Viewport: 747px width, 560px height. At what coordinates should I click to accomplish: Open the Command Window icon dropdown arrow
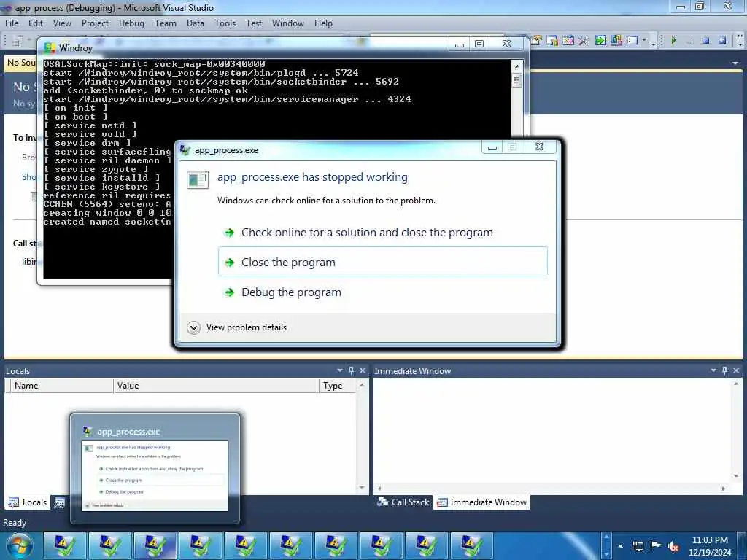644,41
